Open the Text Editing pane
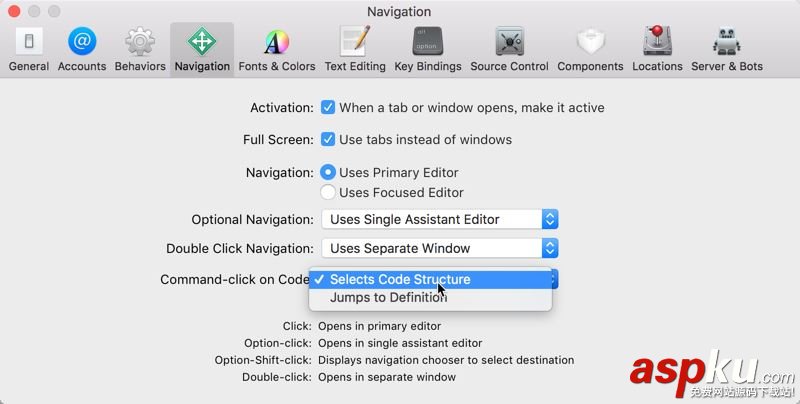 click(355, 50)
